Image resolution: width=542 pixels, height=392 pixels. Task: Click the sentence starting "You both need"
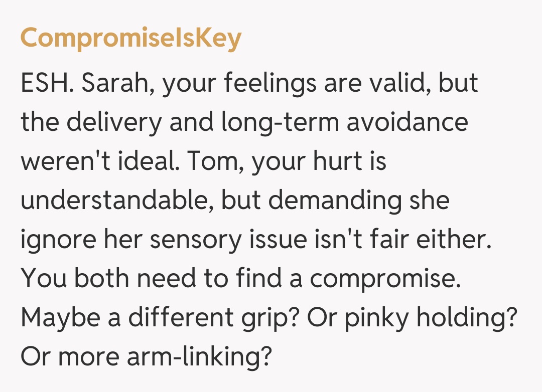[x=241, y=279]
